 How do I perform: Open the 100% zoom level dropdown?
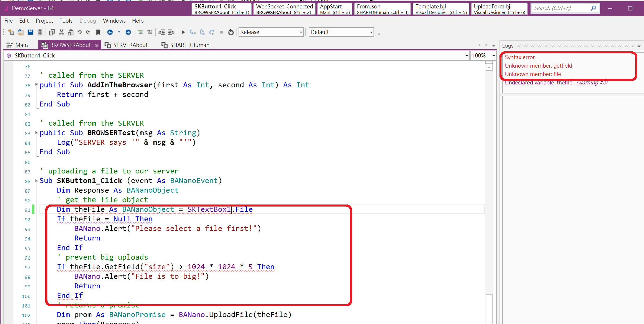click(493, 55)
